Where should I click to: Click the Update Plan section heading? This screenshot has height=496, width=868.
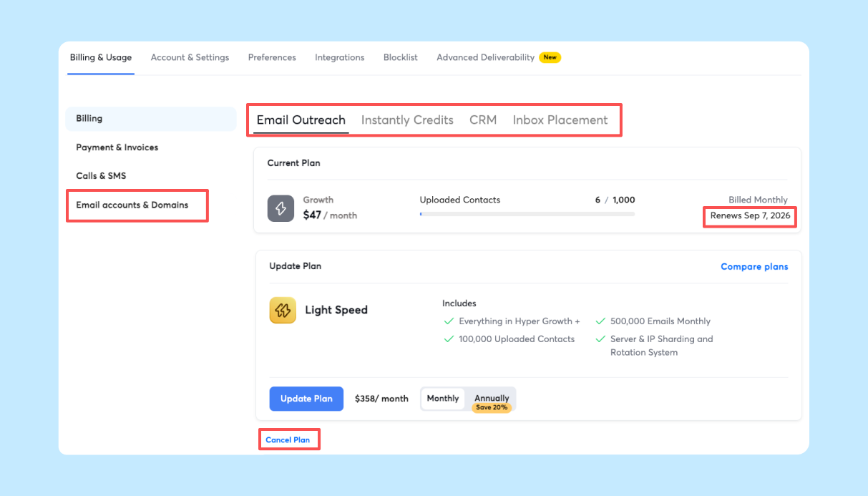[x=296, y=266]
